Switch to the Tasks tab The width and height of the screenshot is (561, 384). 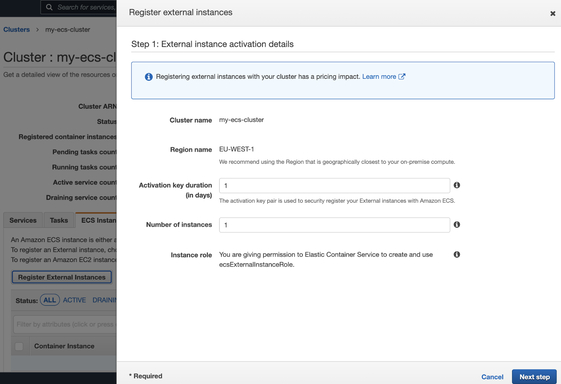59,220
